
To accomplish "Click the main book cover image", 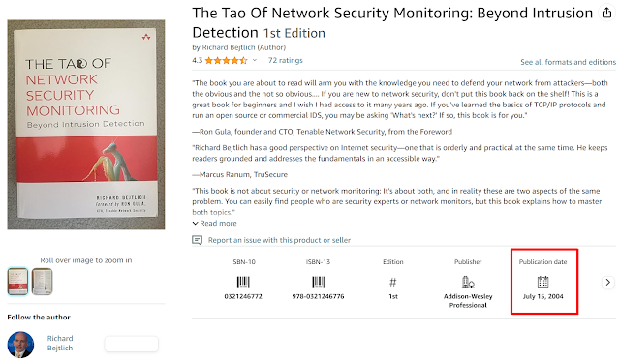I will pyautogui.click(x=86, y=125).
